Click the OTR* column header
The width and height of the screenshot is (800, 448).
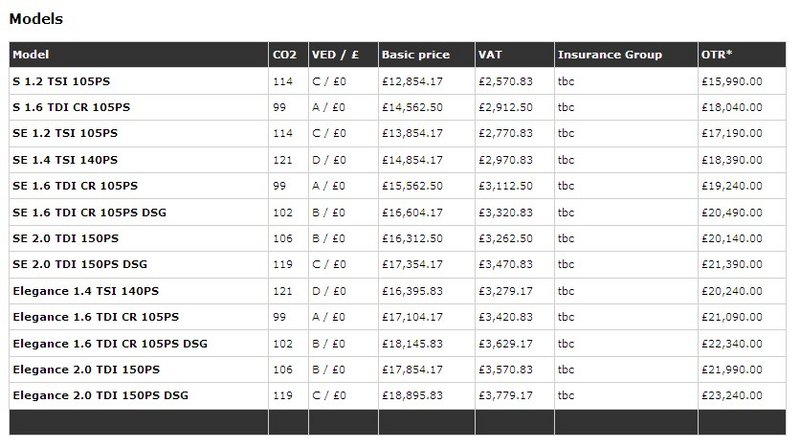point(716,55)
